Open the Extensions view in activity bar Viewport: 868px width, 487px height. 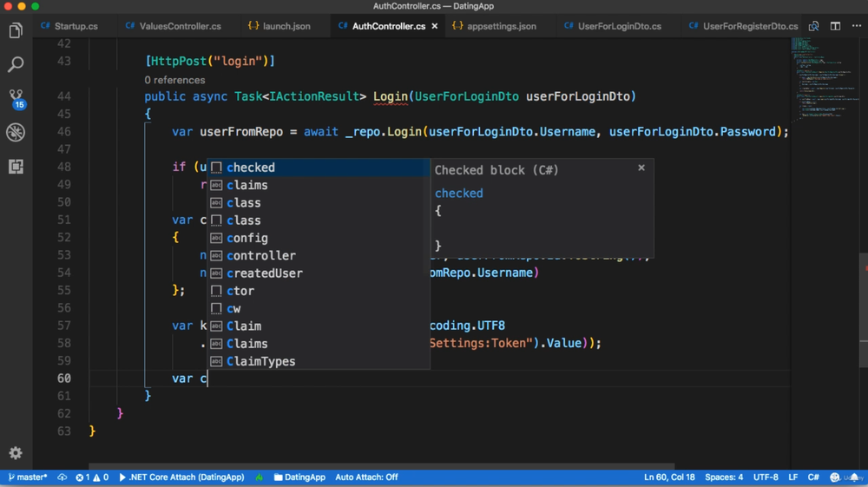16,166
